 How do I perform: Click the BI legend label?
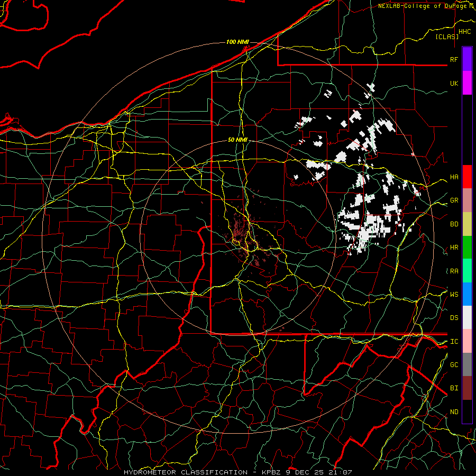(x=454, y=388)
